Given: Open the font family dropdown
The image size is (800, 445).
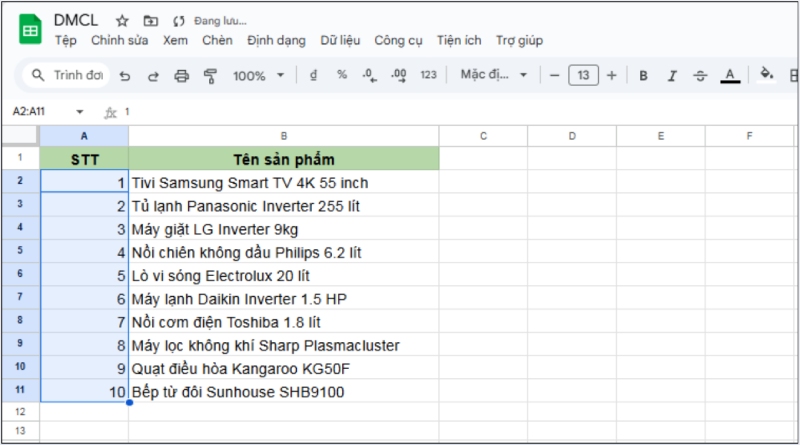Looking at the screenshot, I should click(x=494, y=75).
